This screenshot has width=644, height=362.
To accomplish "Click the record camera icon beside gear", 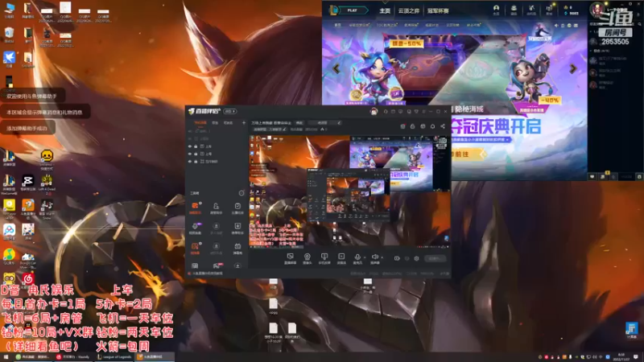I will (x=397, y=258).
